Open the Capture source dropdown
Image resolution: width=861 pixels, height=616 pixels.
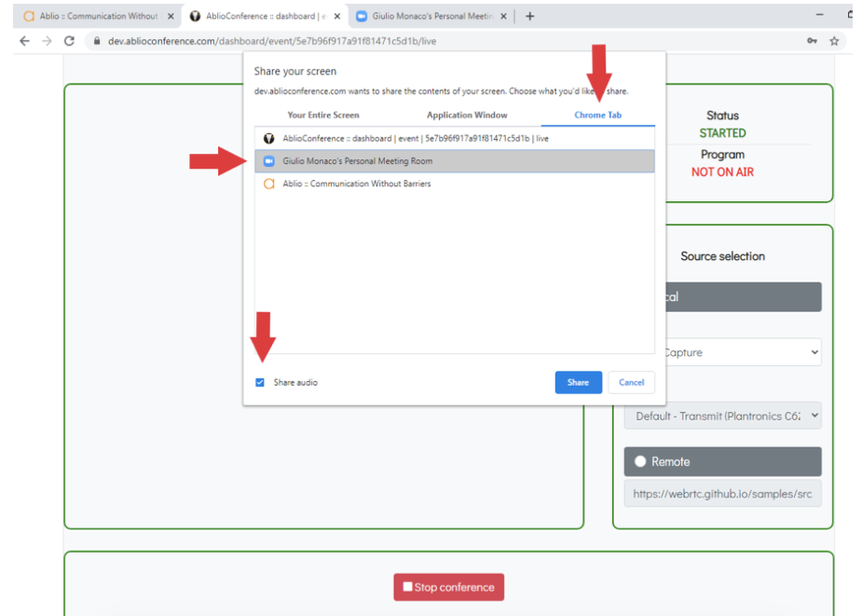(x=744, y=352)
